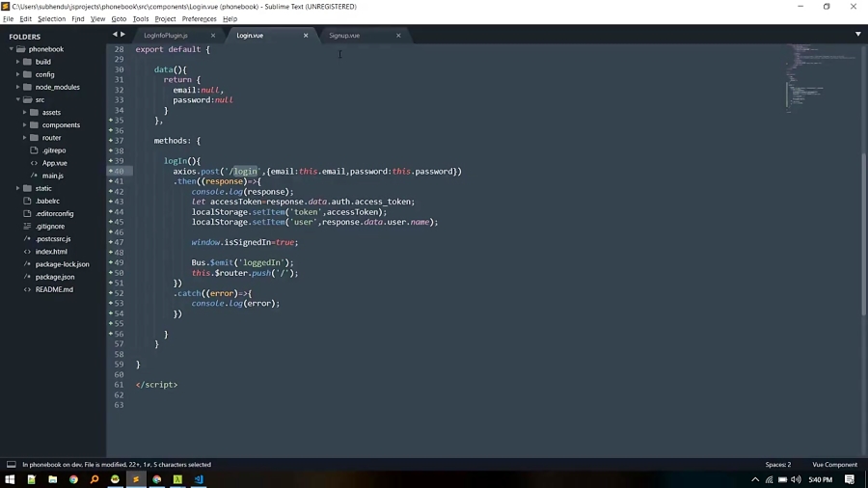The image size is (868, 488).
Task: Open the tab list dropdown arrow
Action: 858,35
